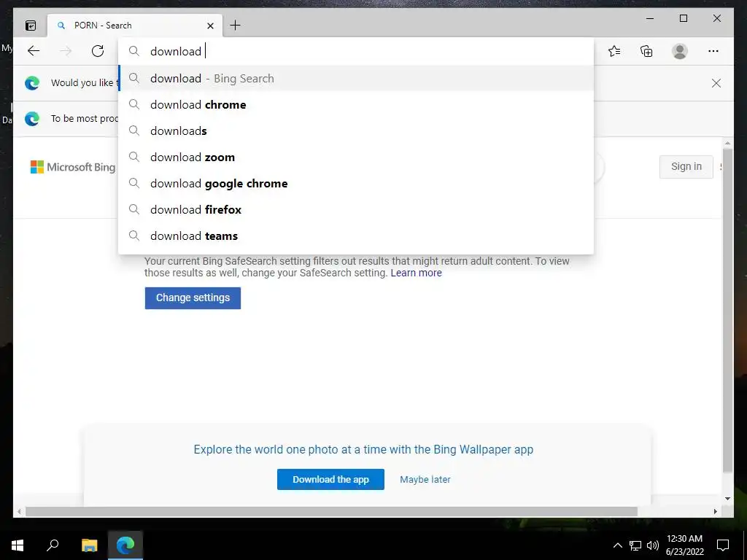Click the vertical scrollbar thumb
The height and width of the screenshot is (560, 747).
[727, 309]
